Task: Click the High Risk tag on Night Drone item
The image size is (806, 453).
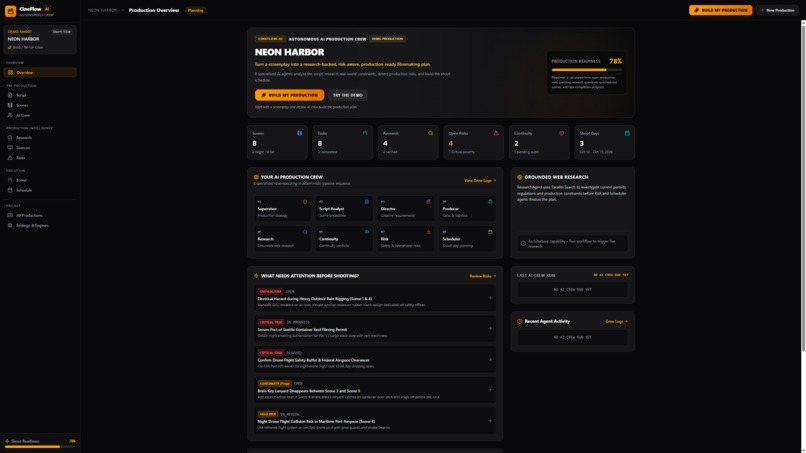Action: [267, 414]
